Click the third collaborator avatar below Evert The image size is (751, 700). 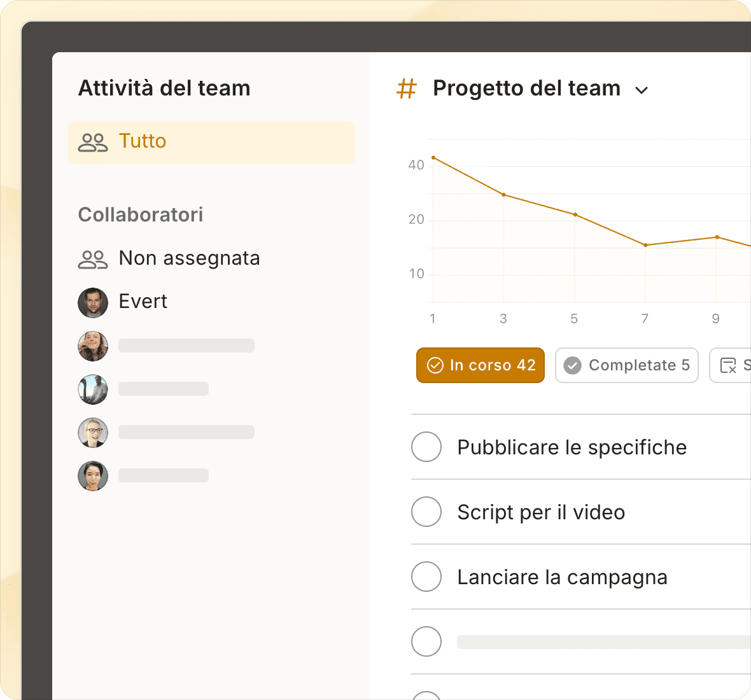click(x=93, y=433)
